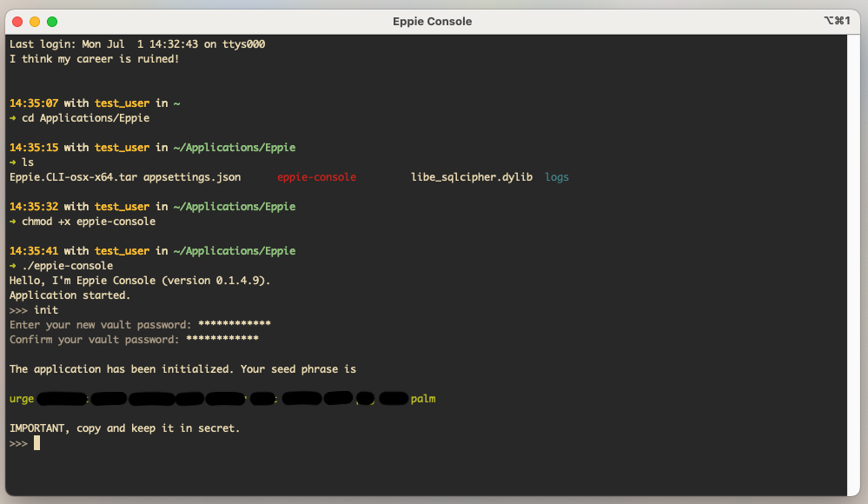Click the seed word 'palm'
Image resolution: width=868 pixels, height=504 pixels.
(x=423, y=399)
